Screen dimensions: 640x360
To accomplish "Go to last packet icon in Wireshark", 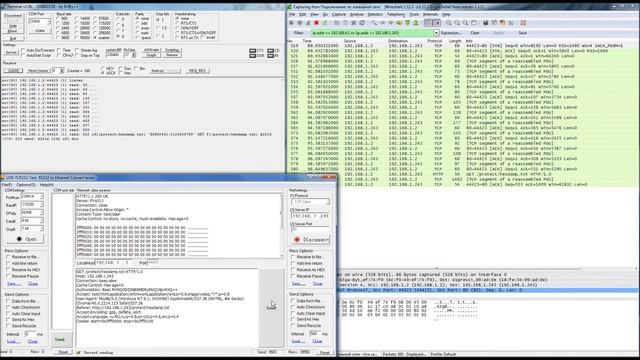I will (416, 23).
